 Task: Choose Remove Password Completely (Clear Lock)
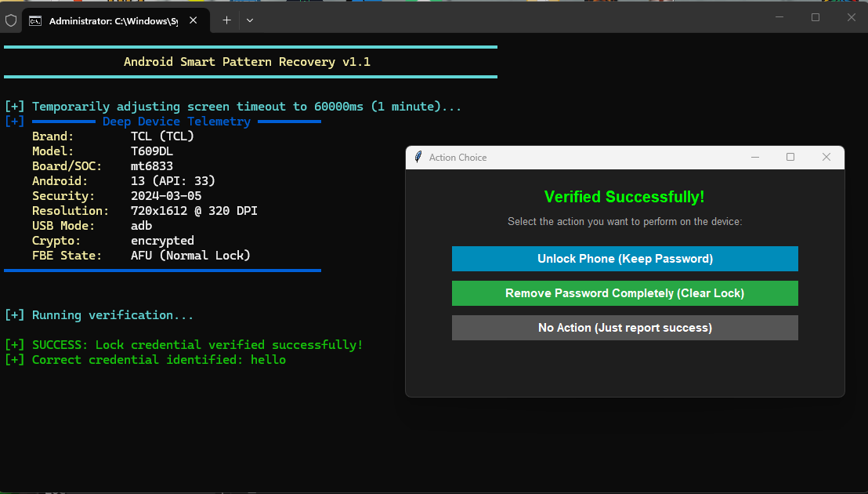click(x=625, y=293)
